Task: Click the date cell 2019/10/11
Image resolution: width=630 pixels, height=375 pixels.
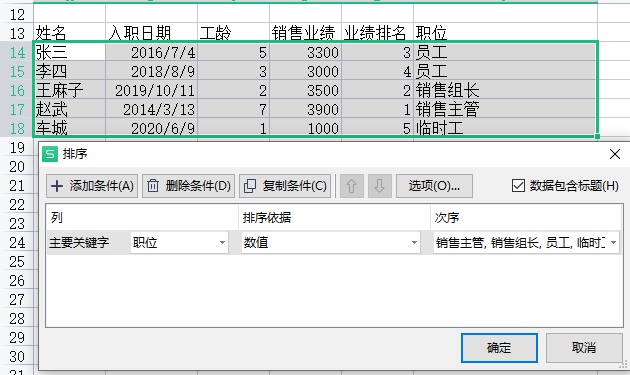Action: coord(151,90)
